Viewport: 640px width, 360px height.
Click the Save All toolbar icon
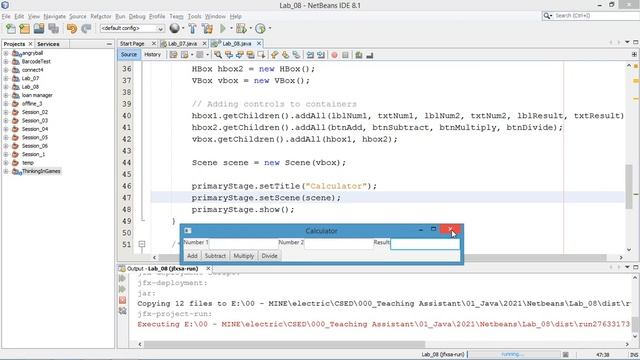tap(53, 29)
